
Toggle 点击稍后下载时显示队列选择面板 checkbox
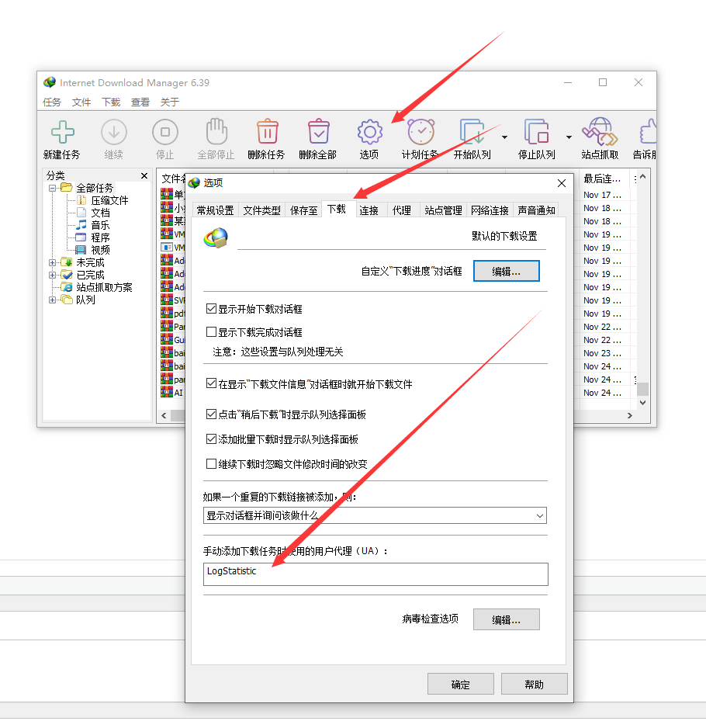tap(211, 414)
